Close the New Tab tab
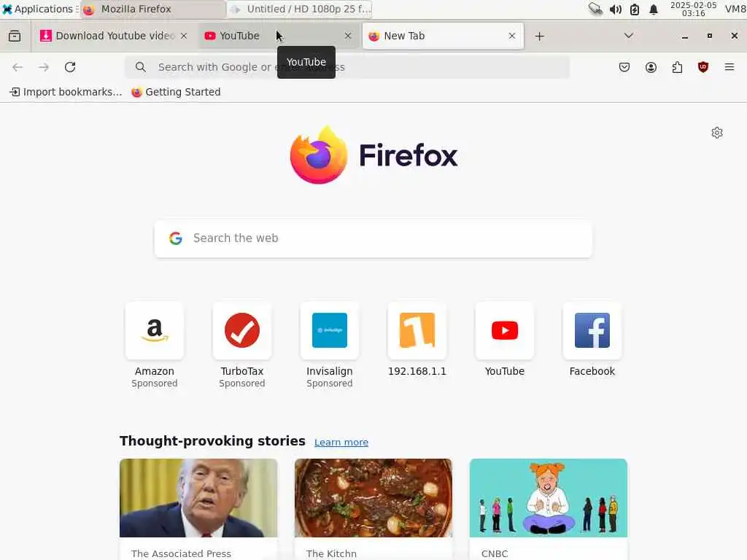 pos(511,36)
